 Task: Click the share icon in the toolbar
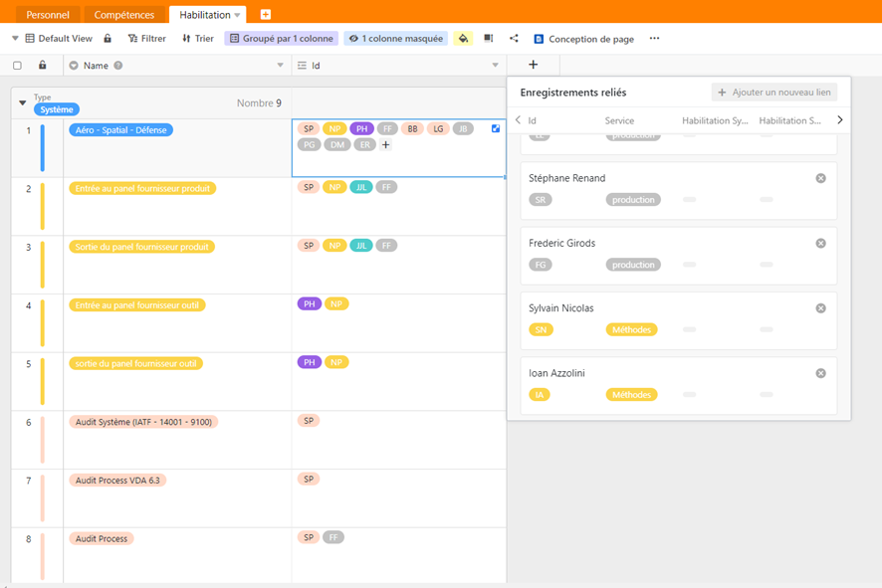[x=514, y=38]
